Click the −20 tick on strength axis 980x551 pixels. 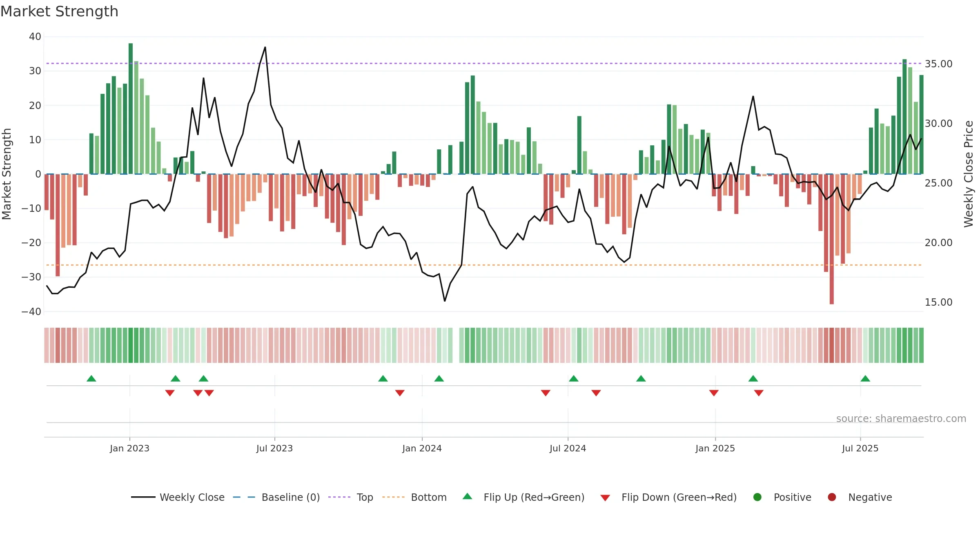point(31,243)
